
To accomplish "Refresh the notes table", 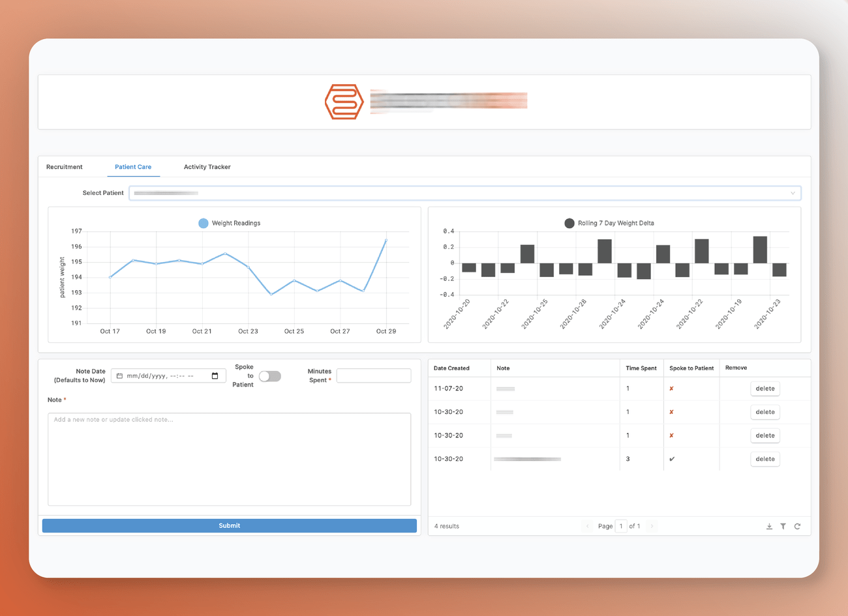I will (797, 526).
